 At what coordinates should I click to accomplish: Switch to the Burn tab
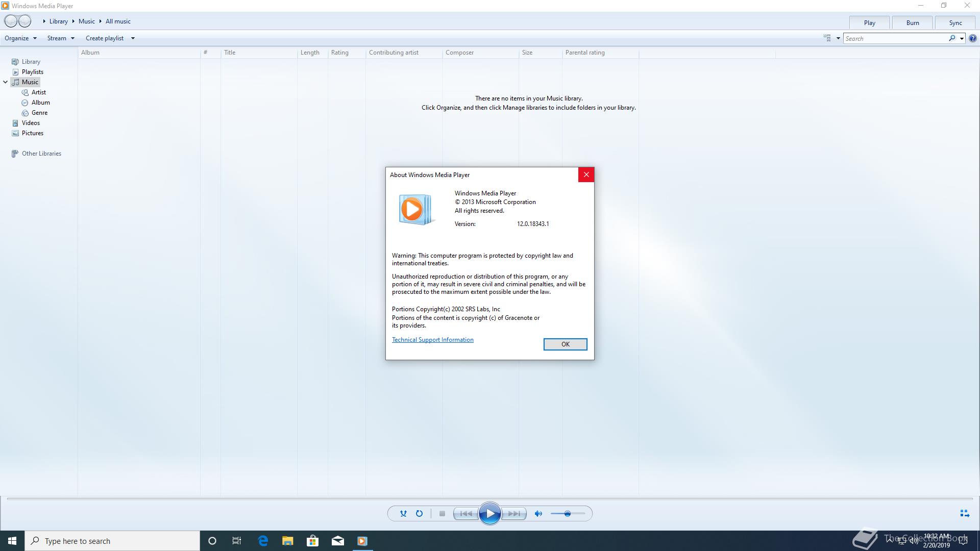click(x=913, y=23)
